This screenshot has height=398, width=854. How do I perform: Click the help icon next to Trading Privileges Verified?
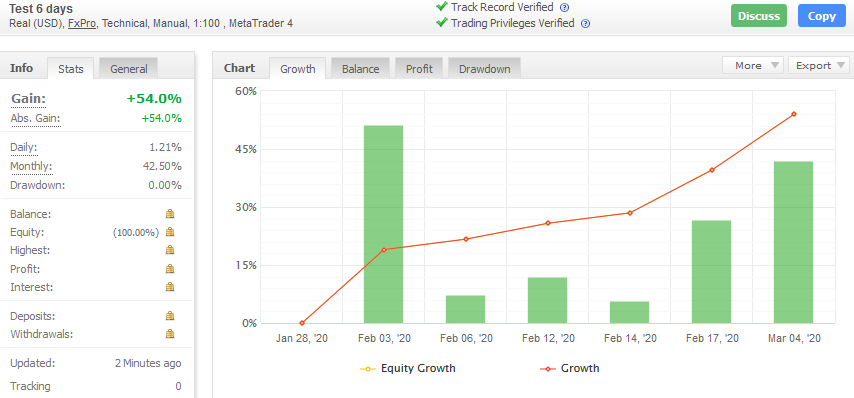pos(585,23)
